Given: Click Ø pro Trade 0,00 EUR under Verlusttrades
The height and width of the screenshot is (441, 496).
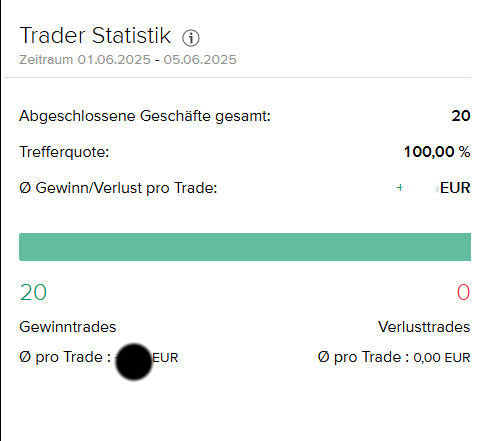Looking at the screenshot, I should pos(394,357).
